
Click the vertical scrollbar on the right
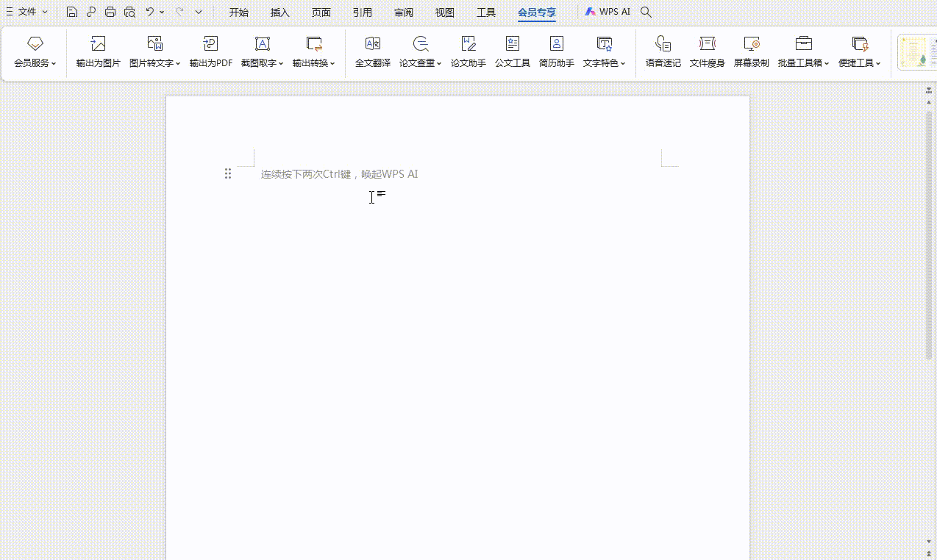pyautogui.click(x=929, y=235)
